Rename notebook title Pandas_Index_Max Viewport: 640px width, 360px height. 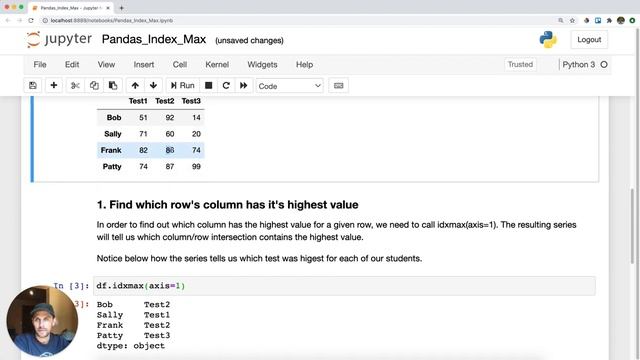coord(154,39)
